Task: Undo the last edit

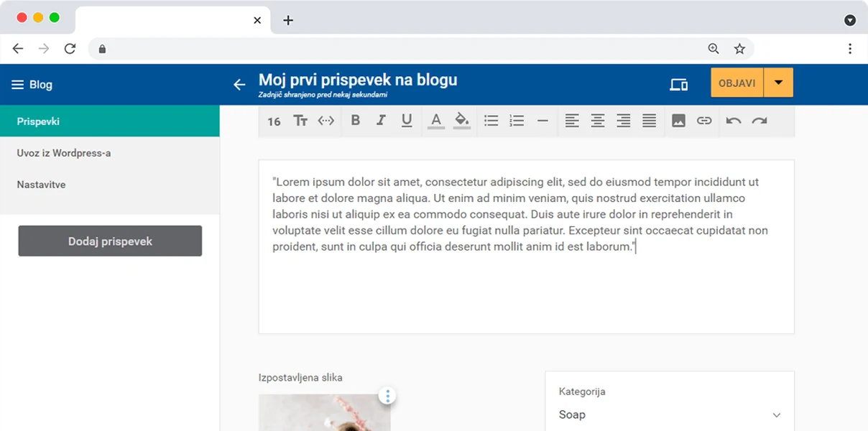Action: (734, 121)
